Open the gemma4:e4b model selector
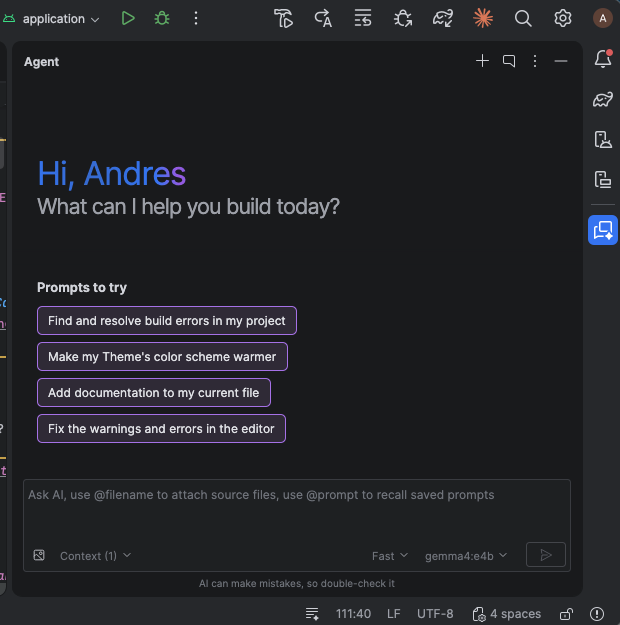The image size is (620, 625). coord(466,556)
